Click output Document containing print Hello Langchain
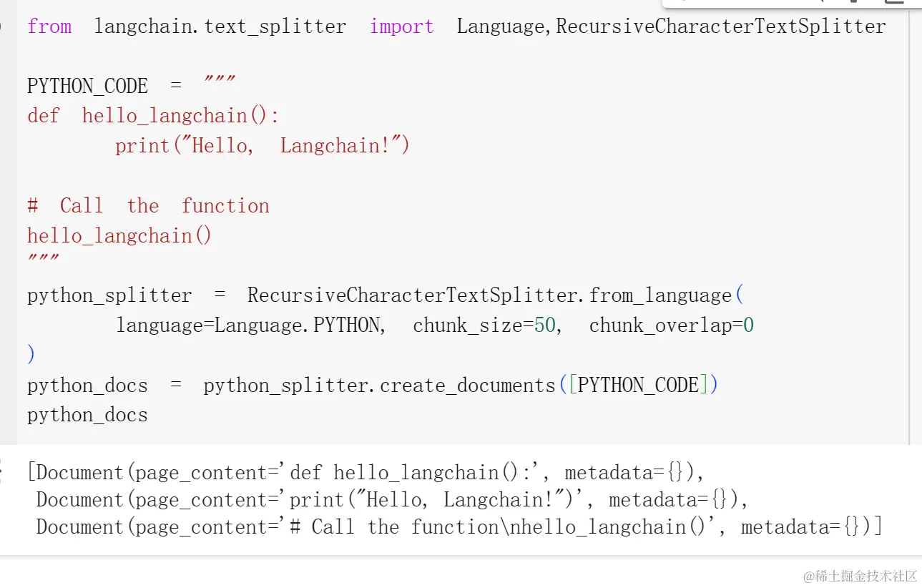The height and width of the screenshot is (588, 922). tap(393, 500)
